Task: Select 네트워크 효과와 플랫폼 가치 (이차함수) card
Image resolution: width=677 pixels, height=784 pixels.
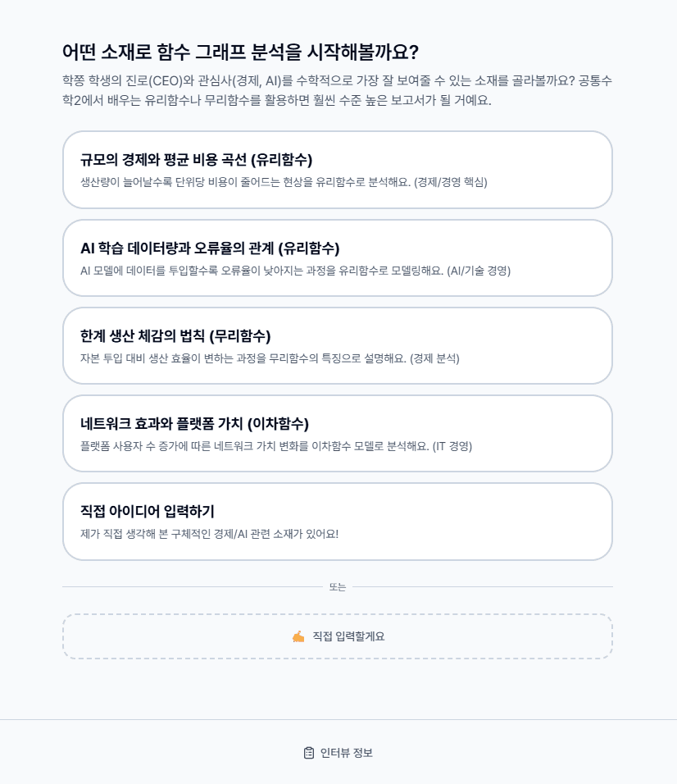Action: pyautogui.click(x=337, y=434)
